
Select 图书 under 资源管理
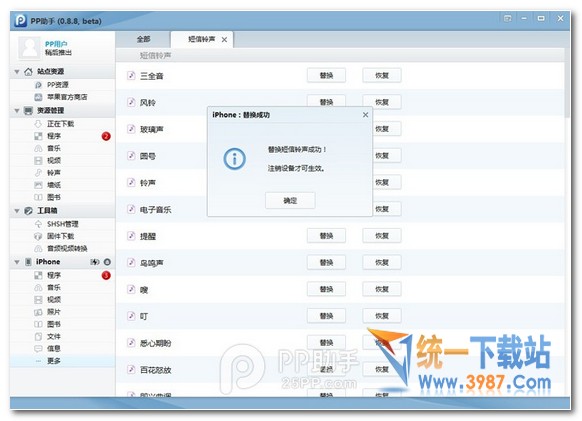[54, 198]
